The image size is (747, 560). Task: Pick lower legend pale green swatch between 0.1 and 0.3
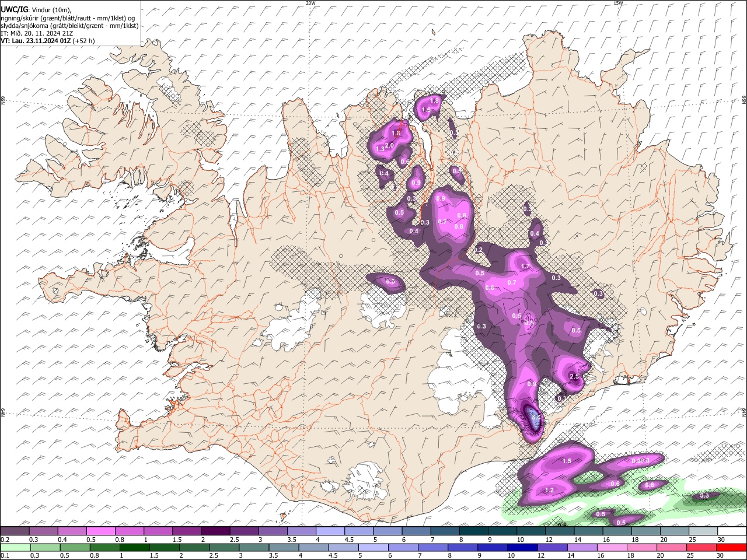pyautogui.click(x=15, y=547)
